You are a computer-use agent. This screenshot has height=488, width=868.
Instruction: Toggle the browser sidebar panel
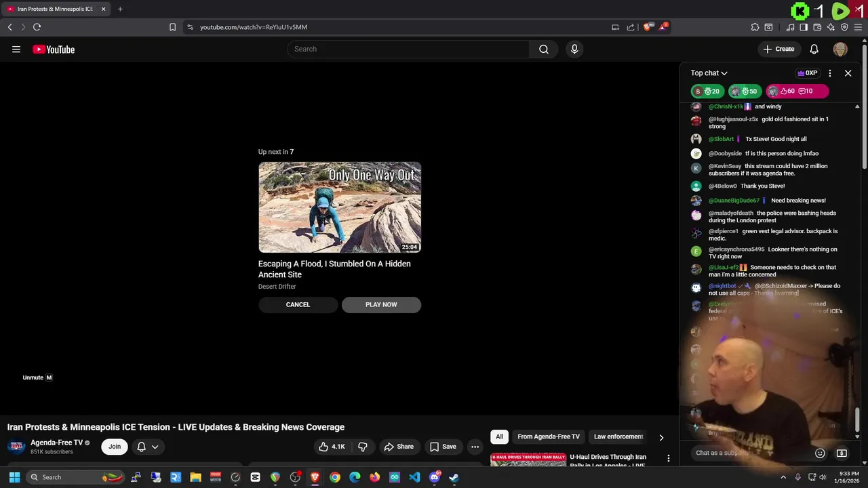(x=804, y=27)
